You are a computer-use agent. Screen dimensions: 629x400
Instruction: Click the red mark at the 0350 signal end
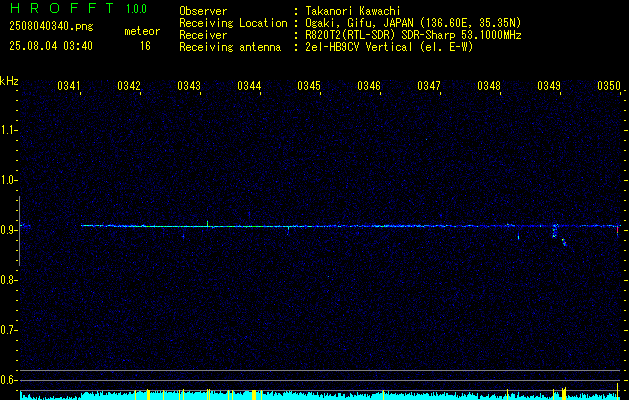click(x=617, y=230)
